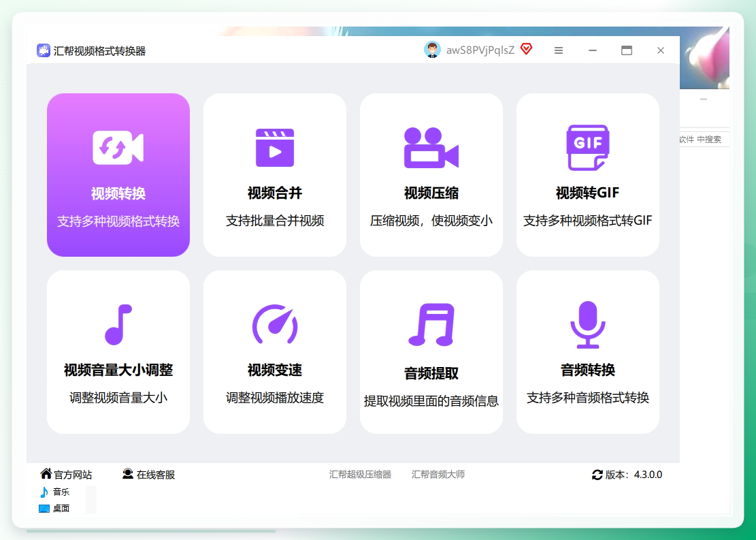Screen dimensions: 756x540
Task: Click the 中搜索 search field in the background window
Action: coord(704,140)
